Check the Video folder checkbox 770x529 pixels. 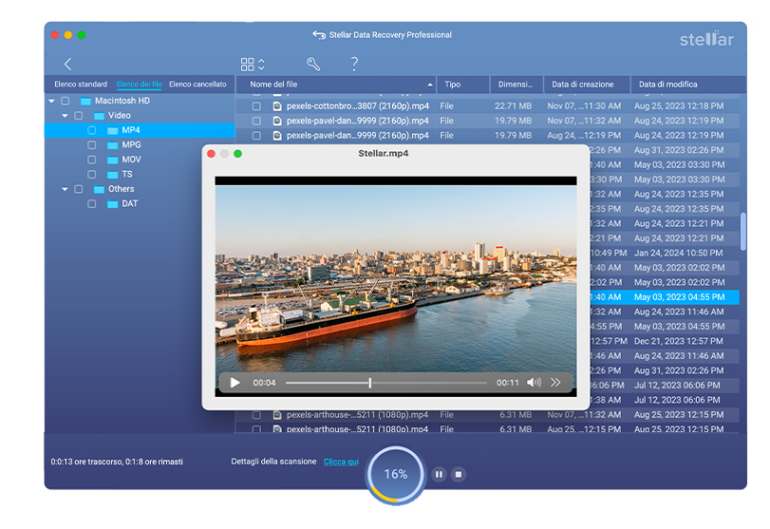(78, 115)
